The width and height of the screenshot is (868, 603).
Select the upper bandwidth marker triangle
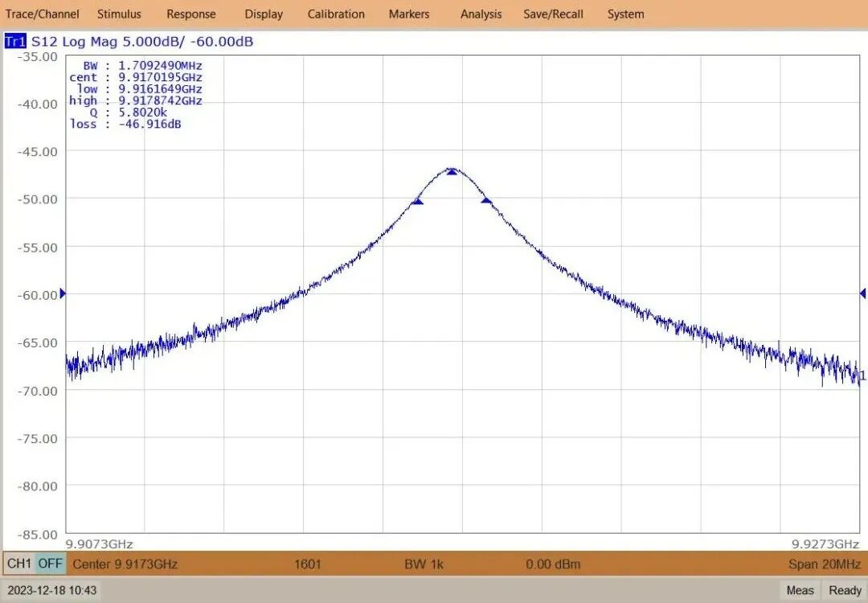[x=486, y=200]
